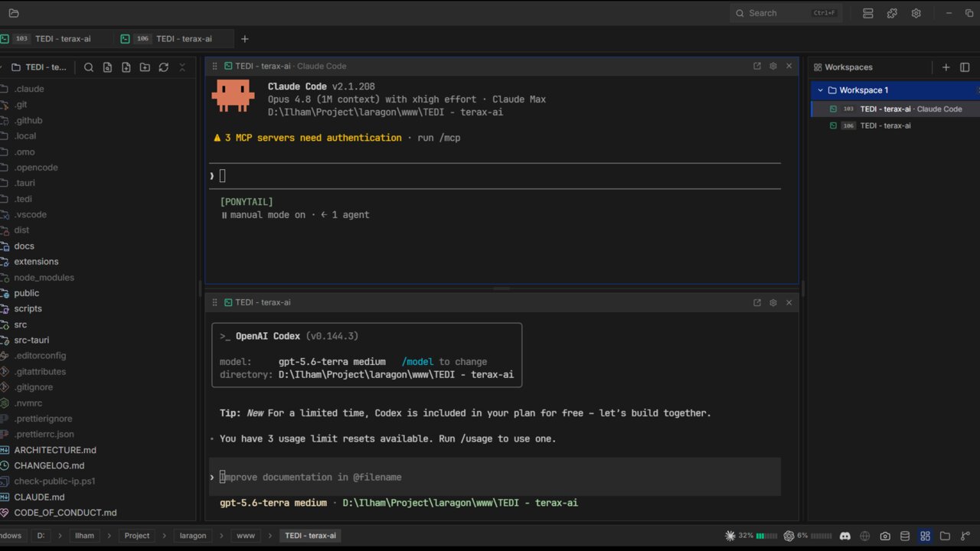Close the Codex terminal pane
980x551 pixels.
(789, 302)
